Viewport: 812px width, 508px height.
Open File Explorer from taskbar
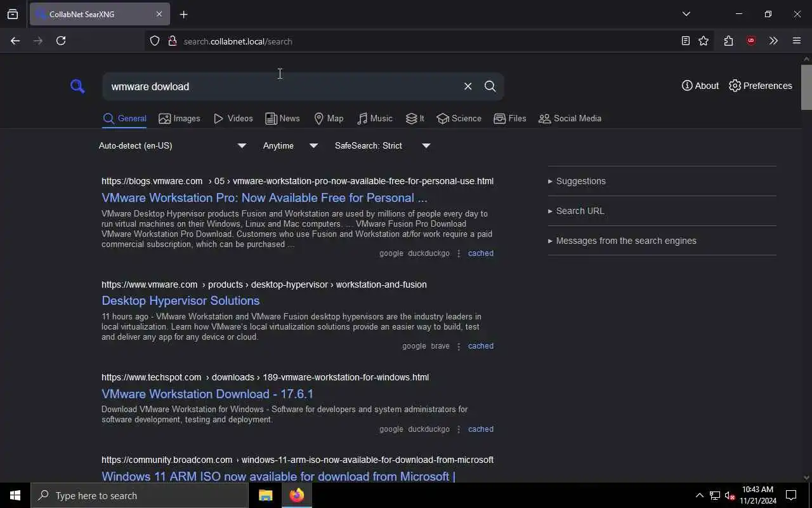[x=266, y=495]
